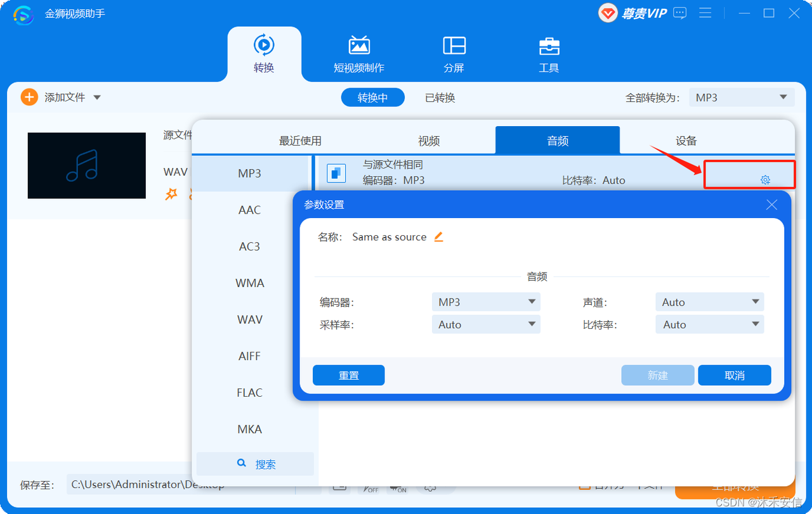This screenshot has width=812, height=514.
Task: Show the 转换中 list
Action: click(372, 98)
